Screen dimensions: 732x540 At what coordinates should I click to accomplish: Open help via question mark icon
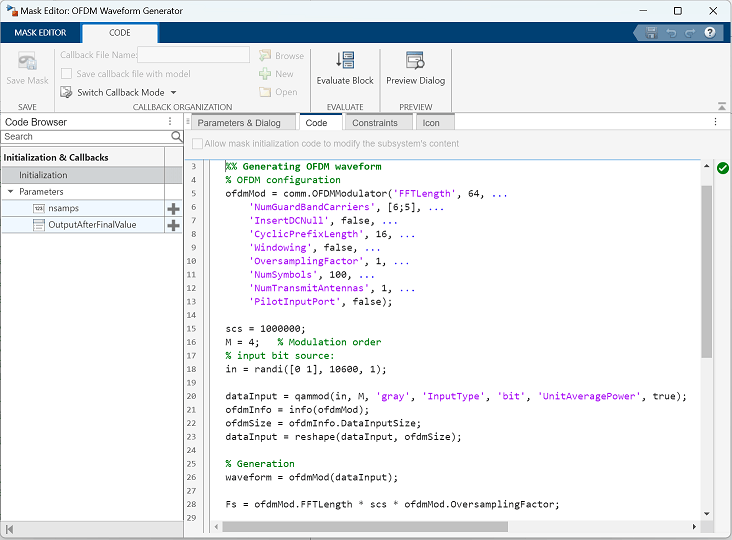[x=710, y=33]
